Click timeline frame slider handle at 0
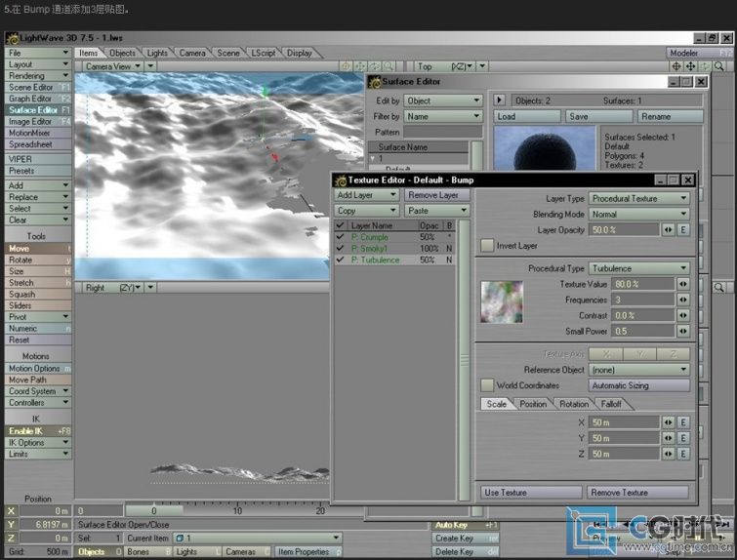 [x=153, y=510]
